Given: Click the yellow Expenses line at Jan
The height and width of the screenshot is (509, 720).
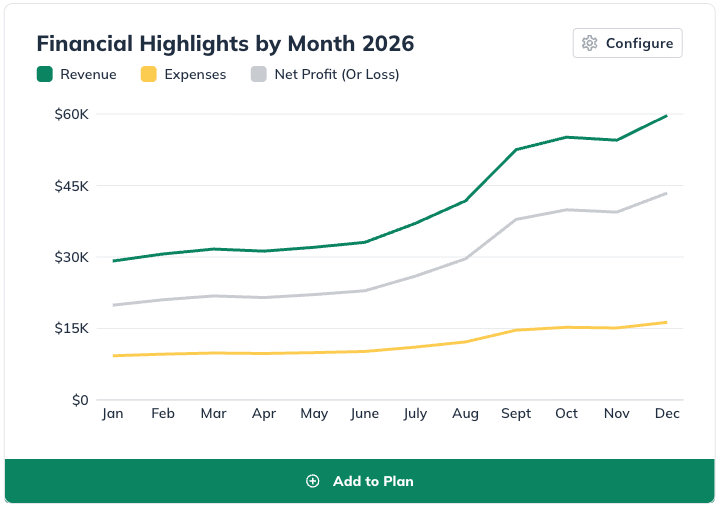Looking at the screenshot, I should point(113,356).
